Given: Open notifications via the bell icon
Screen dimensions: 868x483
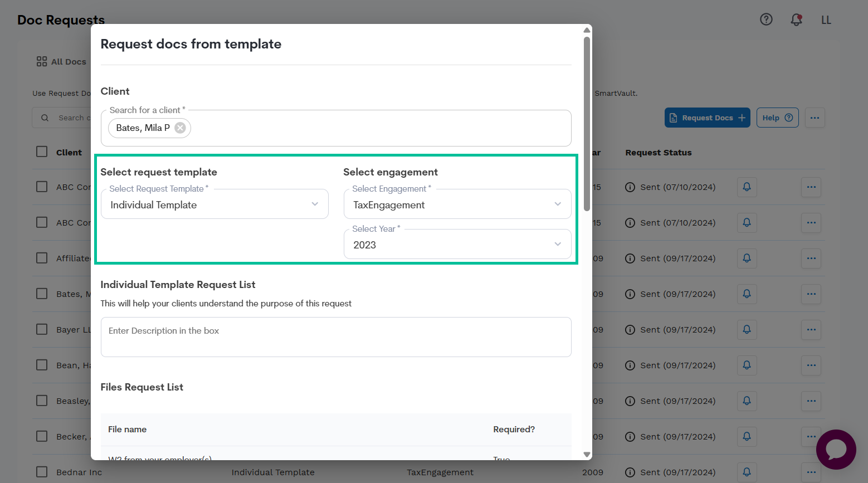Looking at the screenshot, I should pos(796,19).
